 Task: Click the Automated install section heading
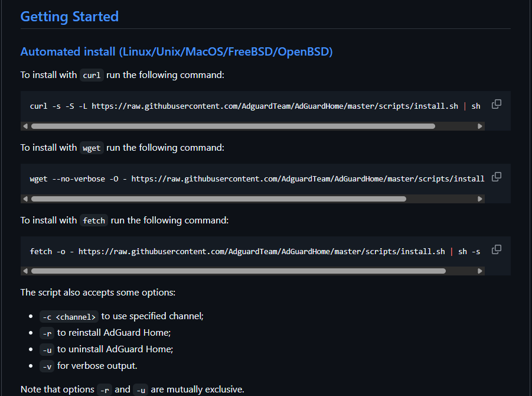[175, 51]
